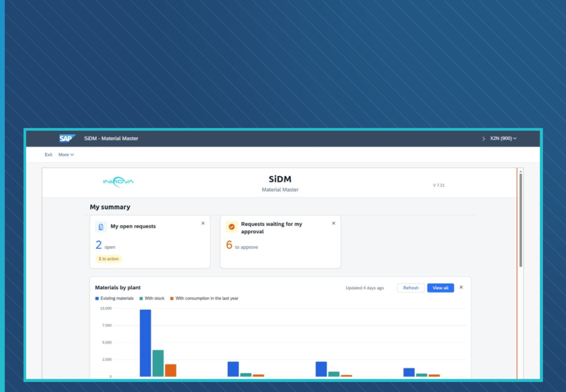Click the My open requests document icon
This screenshot has width=566, height=392.
(x=101, y=227)
